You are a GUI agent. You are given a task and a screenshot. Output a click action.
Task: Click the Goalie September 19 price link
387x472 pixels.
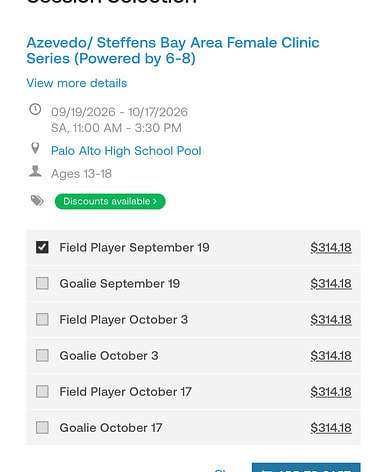331,284
